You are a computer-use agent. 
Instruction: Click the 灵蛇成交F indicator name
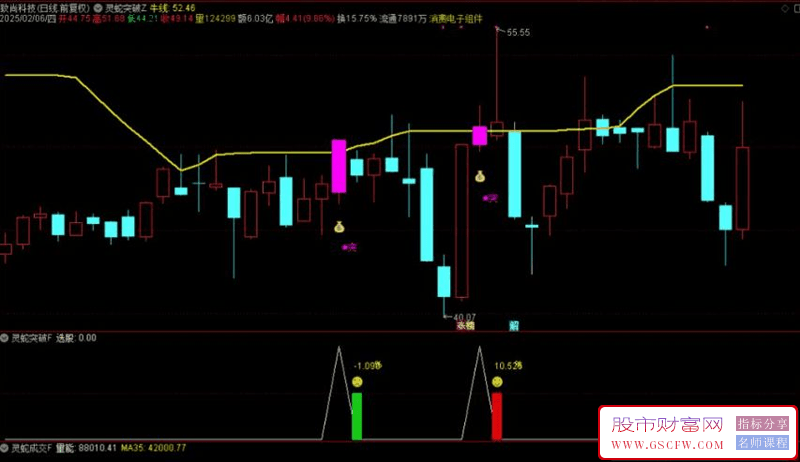pos(32,448)
